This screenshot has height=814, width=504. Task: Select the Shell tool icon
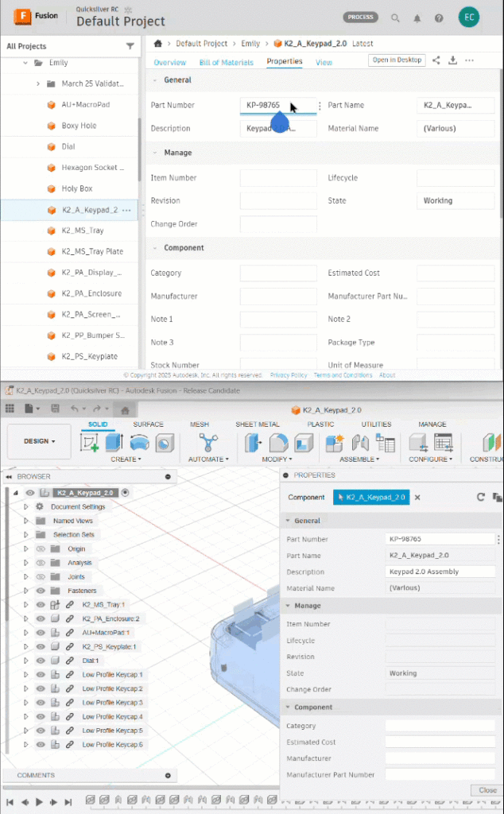coord(304,443)
